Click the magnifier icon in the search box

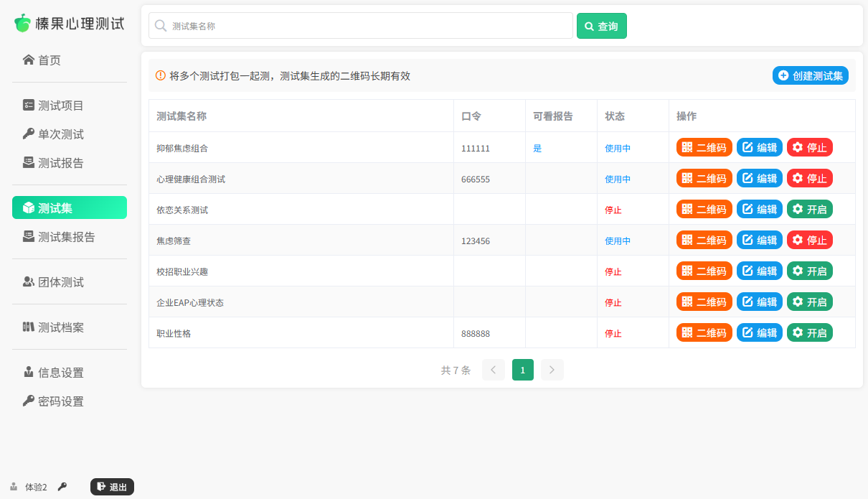(x=161, y=26)
